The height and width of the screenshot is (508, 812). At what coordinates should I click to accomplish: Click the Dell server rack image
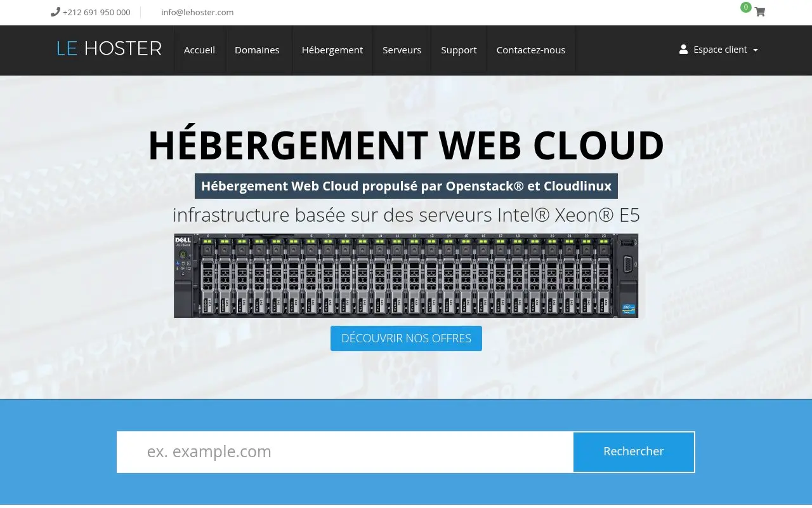click(406, 276)
